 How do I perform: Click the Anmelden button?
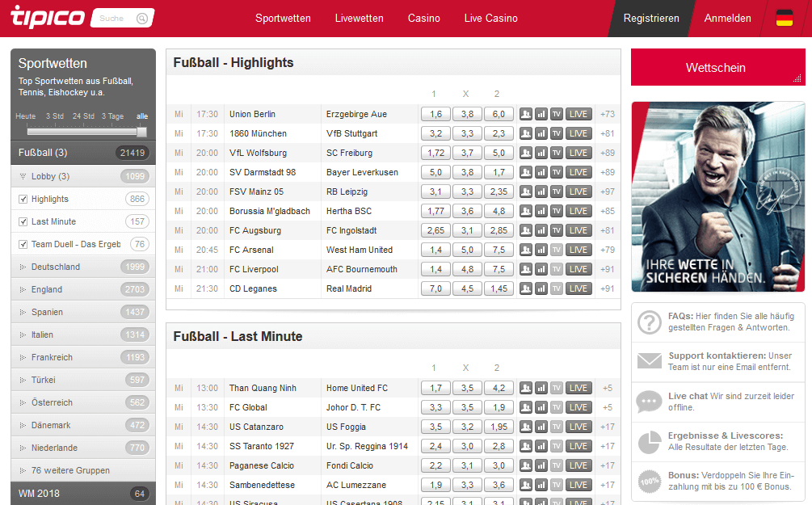[727, 18]
